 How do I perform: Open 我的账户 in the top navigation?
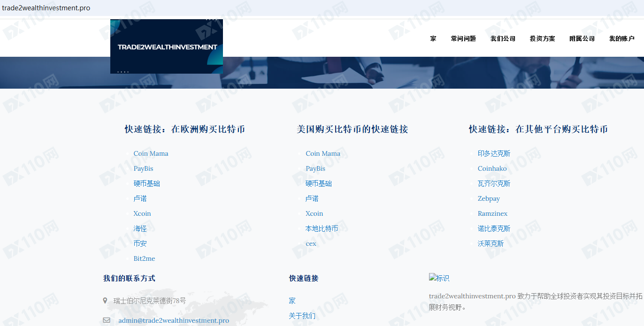(x=621, y=39)
